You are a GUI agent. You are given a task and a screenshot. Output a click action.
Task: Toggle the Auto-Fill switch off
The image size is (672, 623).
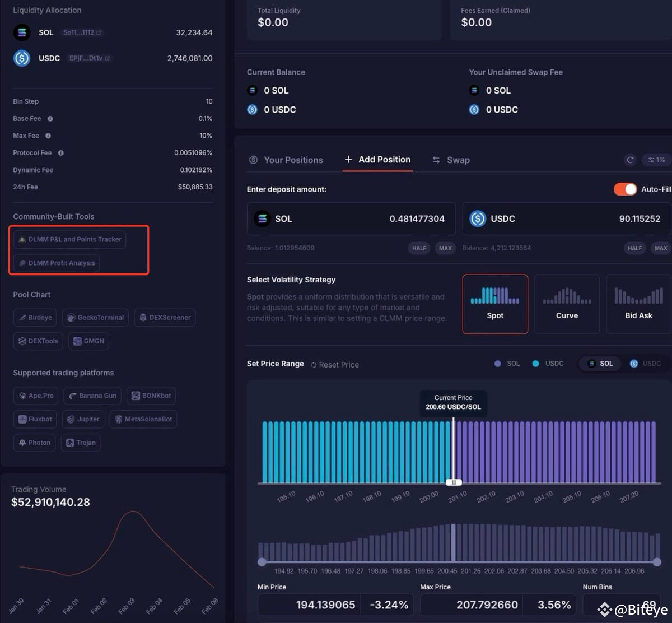pyautogui.click(x=625, y=189)
